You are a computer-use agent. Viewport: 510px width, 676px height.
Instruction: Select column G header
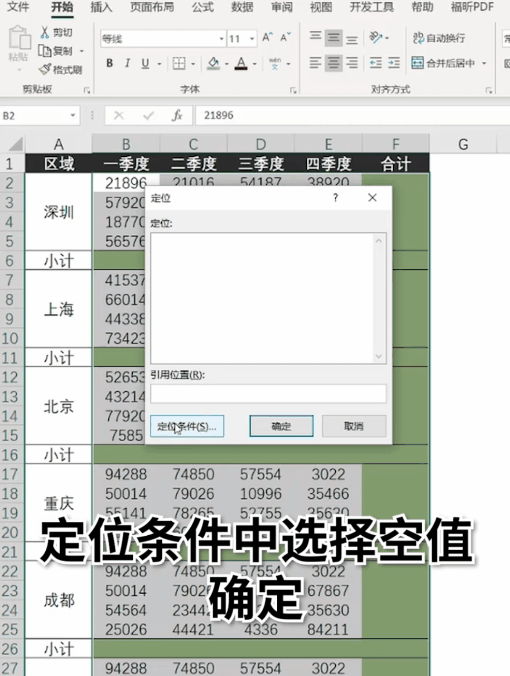pos(463,144)
